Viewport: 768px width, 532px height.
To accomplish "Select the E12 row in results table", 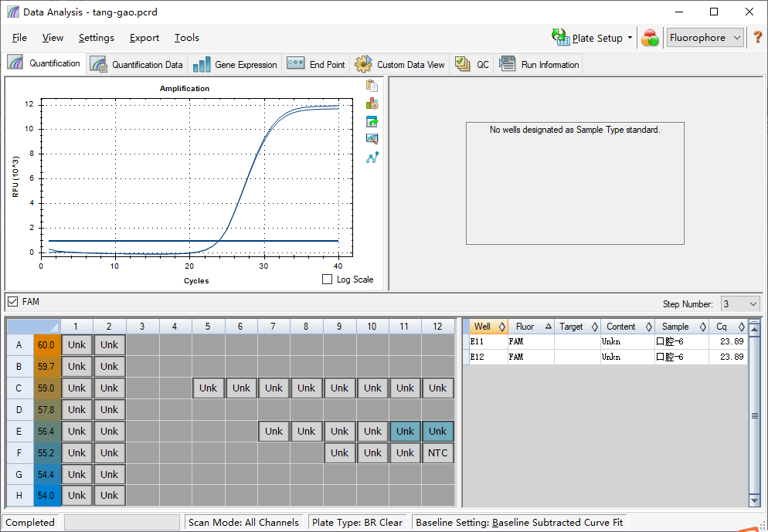I will [606, 357].
